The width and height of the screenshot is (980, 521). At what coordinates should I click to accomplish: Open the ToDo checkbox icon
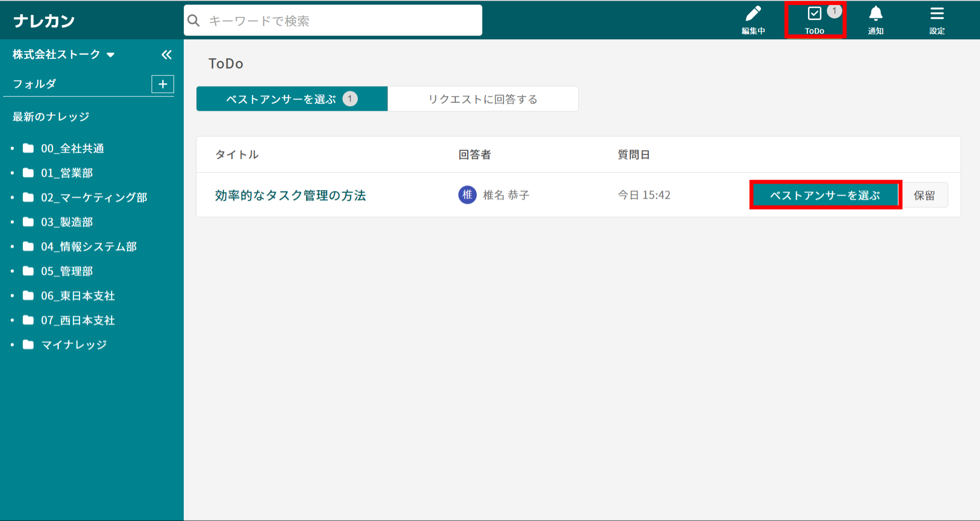pyautogui.click(x=814, y=14)
